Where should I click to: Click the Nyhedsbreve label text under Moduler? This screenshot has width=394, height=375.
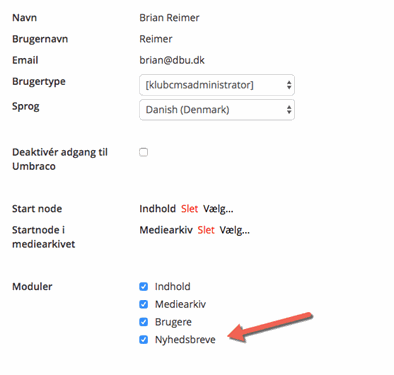[185, 340]
